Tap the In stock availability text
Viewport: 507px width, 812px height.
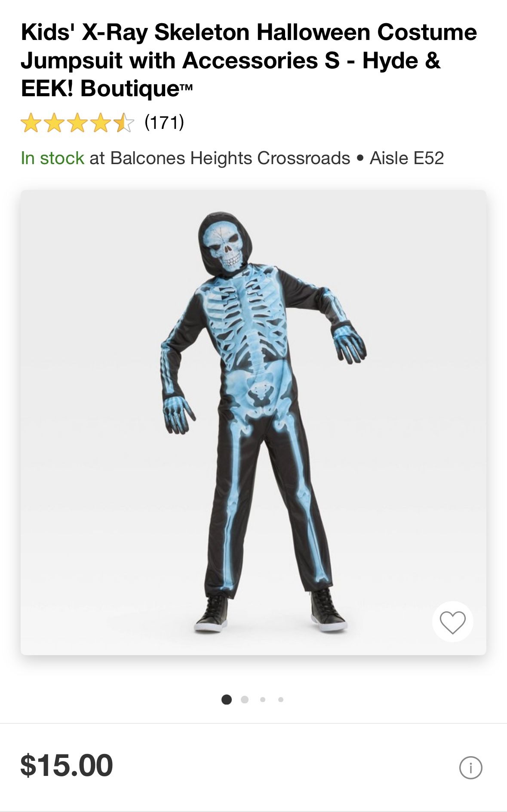(52, 158)
